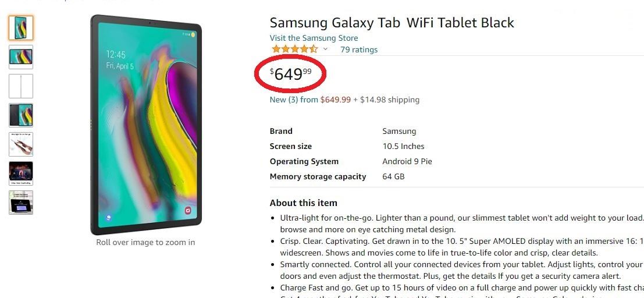Select the second thumbnail showing landscape tablet

21,57
